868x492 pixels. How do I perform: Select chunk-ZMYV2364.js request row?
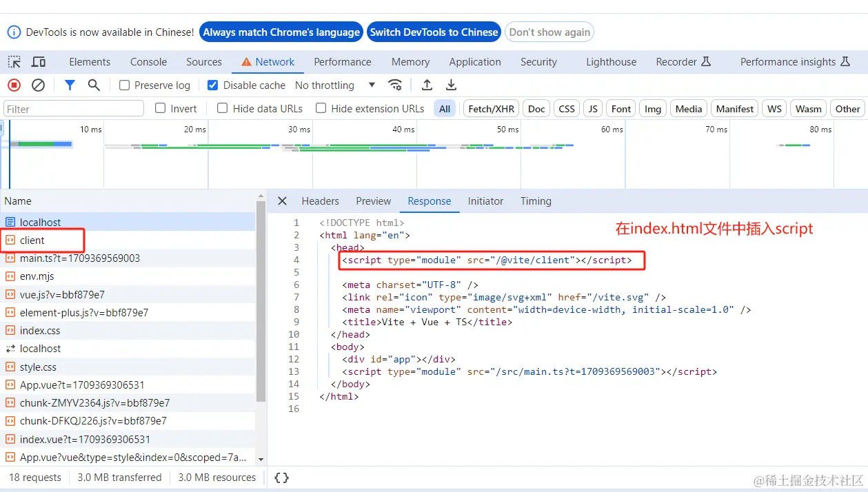128,403
